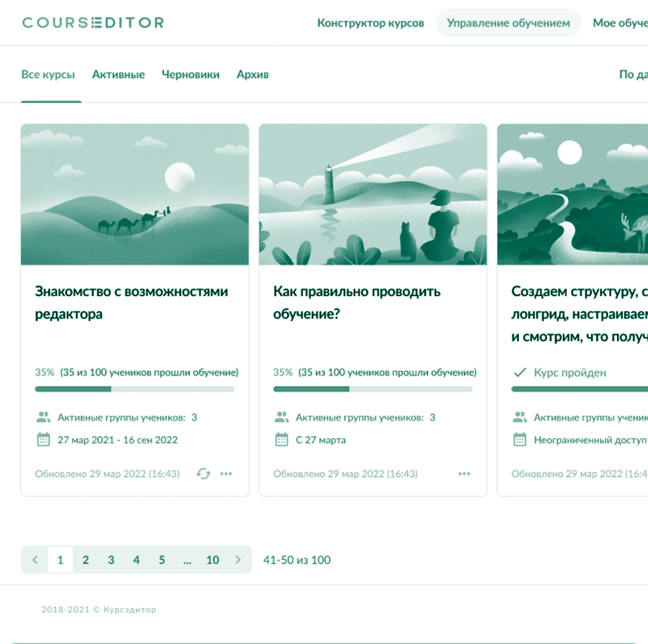
Task: Select page 4 in pagination
Action: [136, 560]
